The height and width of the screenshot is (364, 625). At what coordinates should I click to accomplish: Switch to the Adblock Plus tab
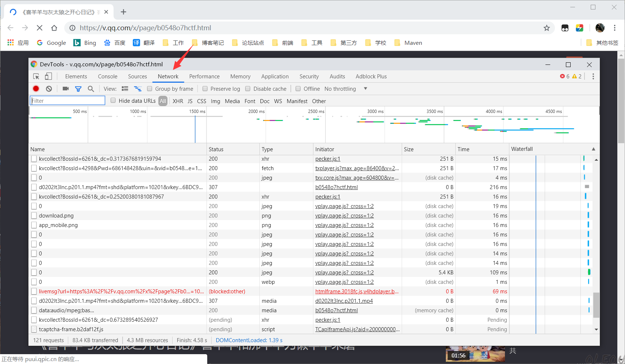[371, 77]
